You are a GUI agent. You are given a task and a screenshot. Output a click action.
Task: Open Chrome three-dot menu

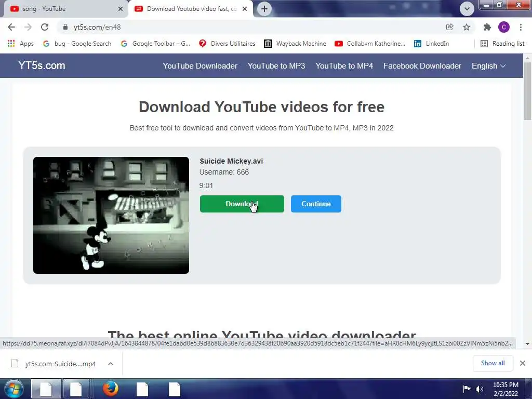(x=521, y=27)
